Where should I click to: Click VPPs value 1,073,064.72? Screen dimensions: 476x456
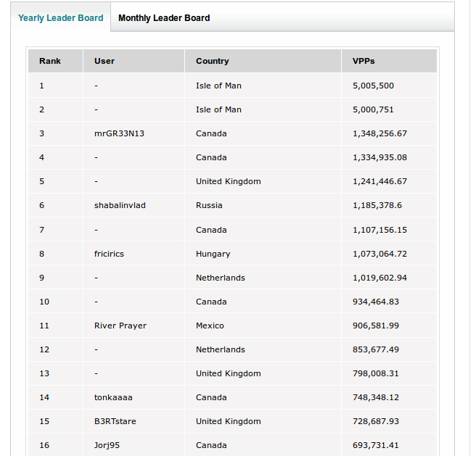tap(379, 254)
